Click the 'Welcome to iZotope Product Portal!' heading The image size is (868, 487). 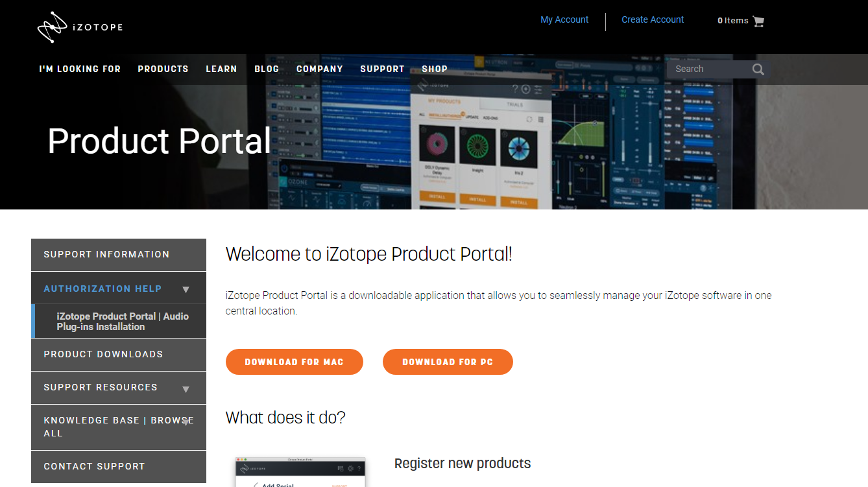pyautogui.click(x=368, y=254)
